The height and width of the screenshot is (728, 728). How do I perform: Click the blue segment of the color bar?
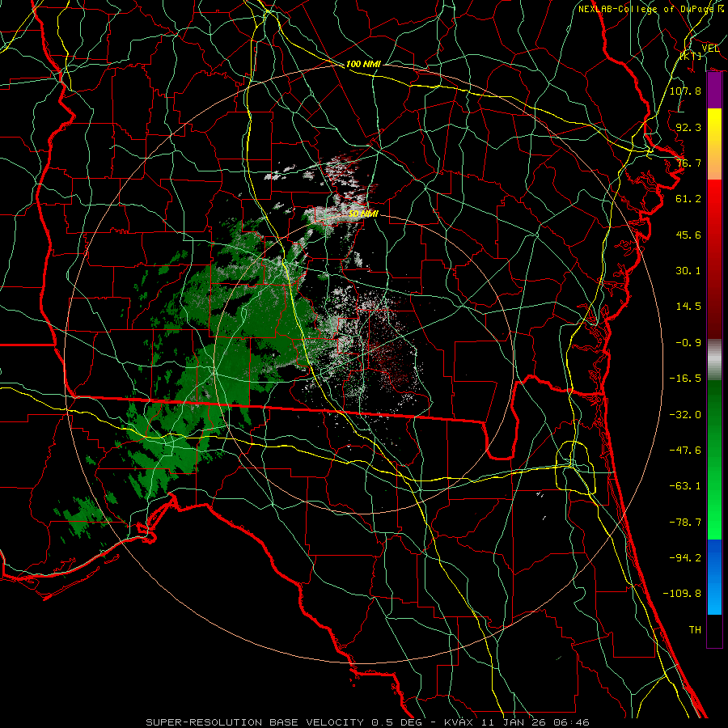click(714, 577)
